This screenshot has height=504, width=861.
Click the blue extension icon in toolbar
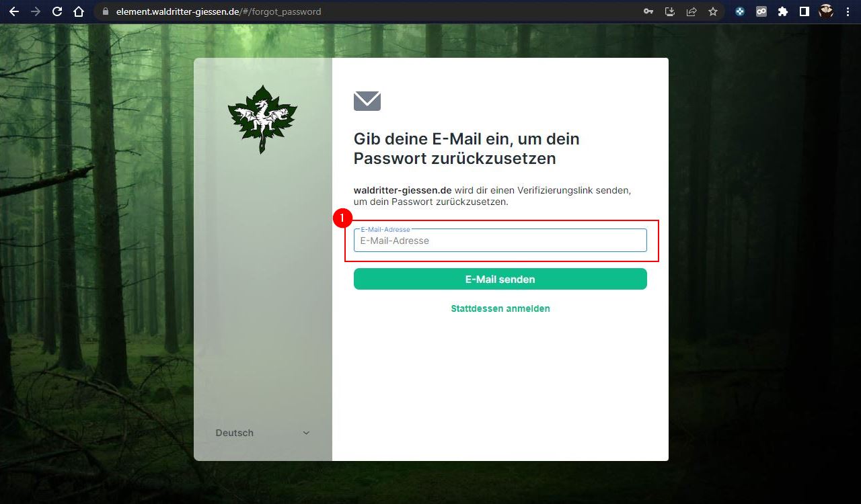[x=740, y=11]
